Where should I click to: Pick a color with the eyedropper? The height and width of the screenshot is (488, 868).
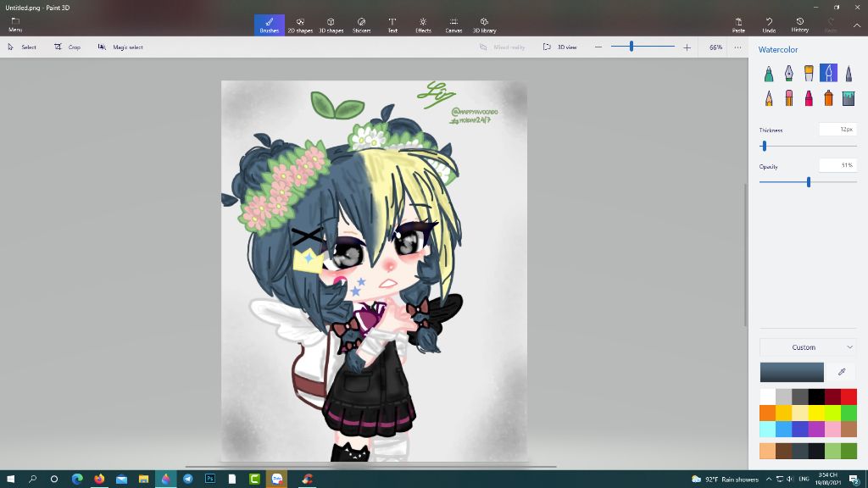pos(842,372)
